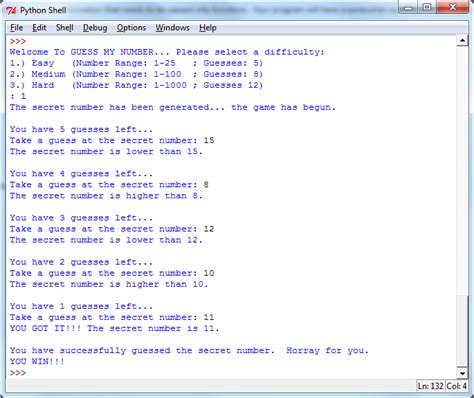Click the first >>> prompt at top

(x=18, y=41)
